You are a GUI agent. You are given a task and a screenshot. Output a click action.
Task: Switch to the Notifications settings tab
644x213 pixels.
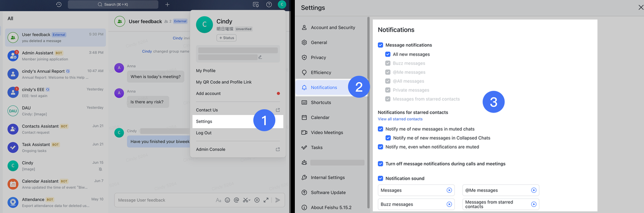pyautogui.click(x=324, y=87)
